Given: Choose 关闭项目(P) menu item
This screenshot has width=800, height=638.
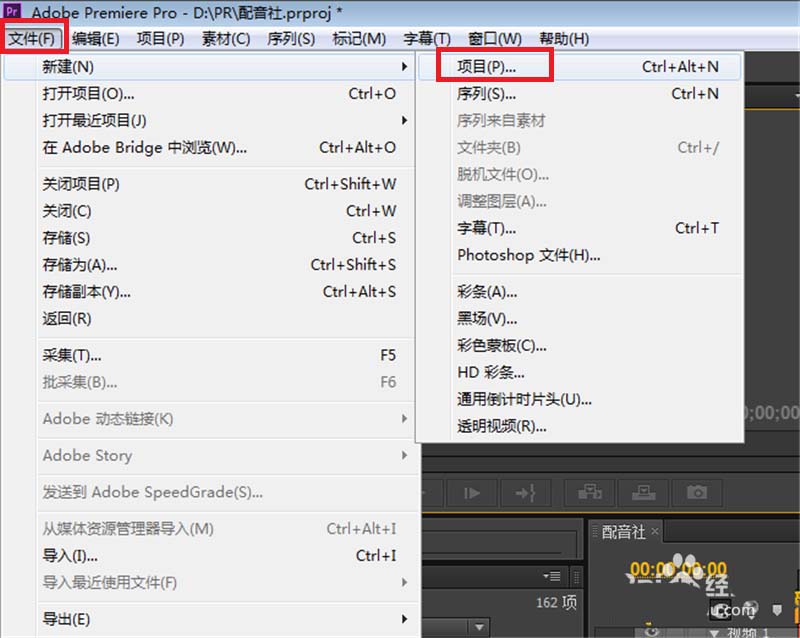Looking at the screenshot, I should (209, 184).
